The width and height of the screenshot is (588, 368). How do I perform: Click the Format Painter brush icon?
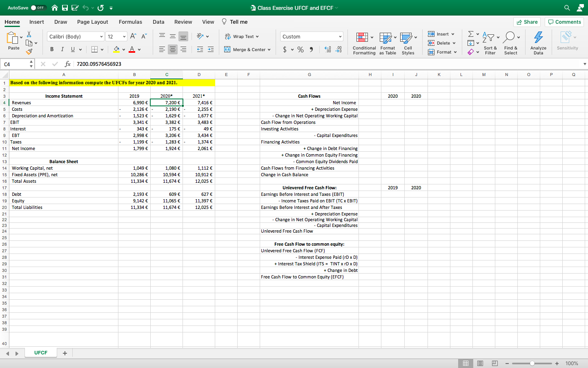click(x=29, y=52)
